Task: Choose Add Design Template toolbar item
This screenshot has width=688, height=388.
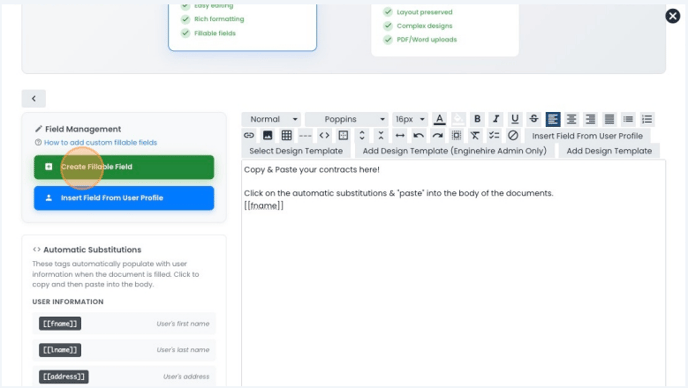Action: point(609,151)
